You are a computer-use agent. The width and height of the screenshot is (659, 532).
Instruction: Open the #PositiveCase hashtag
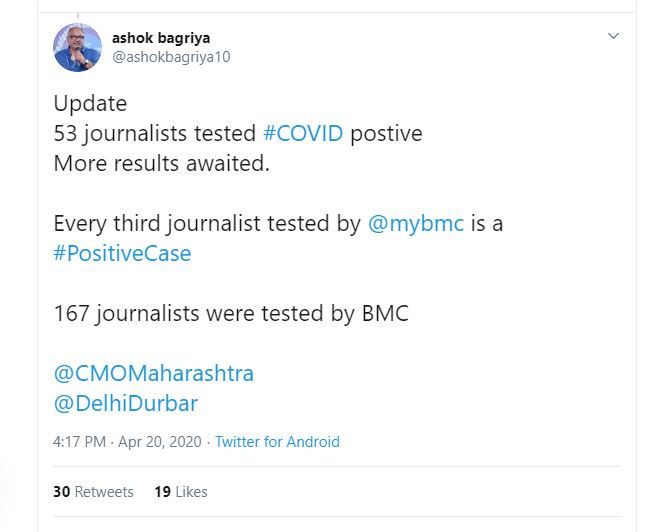[122, 253]
